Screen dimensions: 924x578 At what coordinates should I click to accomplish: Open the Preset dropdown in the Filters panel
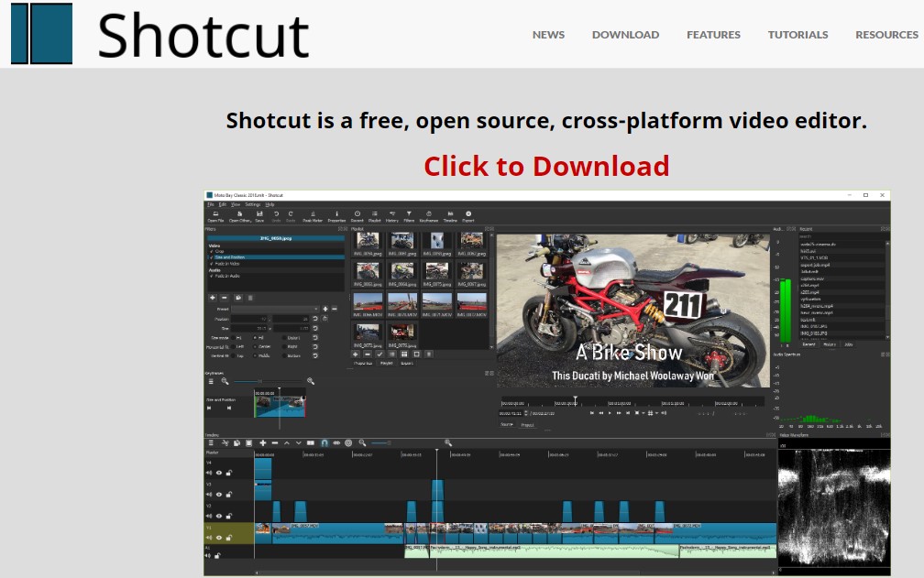[x=275, y=309]
